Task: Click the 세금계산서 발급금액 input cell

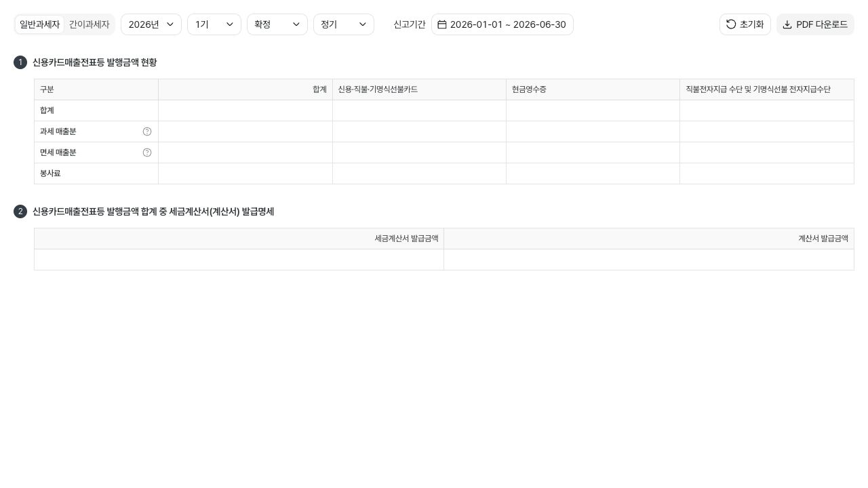Action: click(239, 260)
